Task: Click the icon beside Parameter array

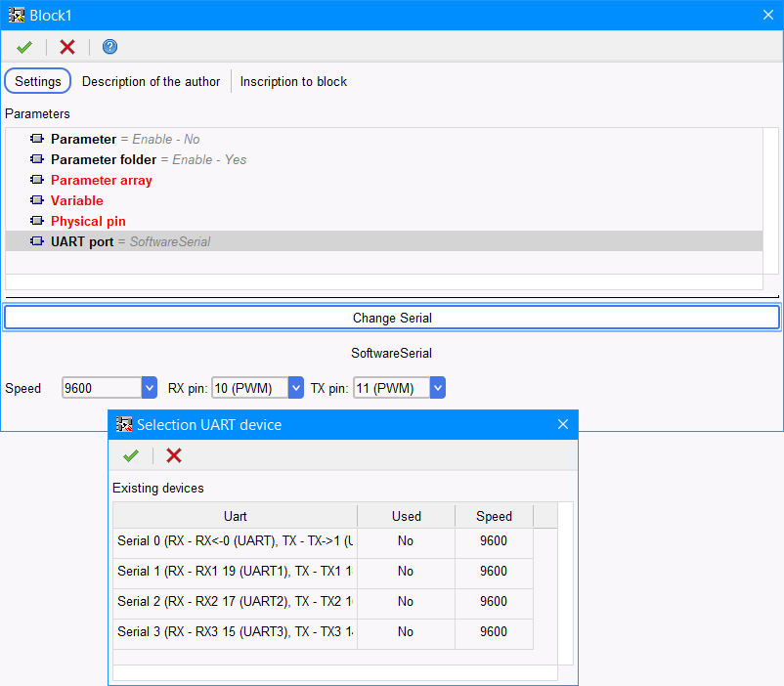Action: [x=37, y=180]
